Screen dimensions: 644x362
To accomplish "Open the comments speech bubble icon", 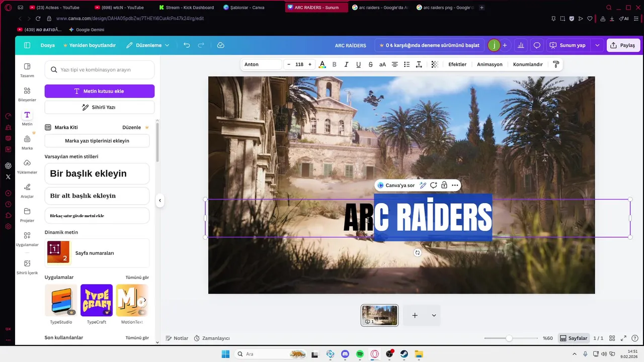I will coord(537,45).
